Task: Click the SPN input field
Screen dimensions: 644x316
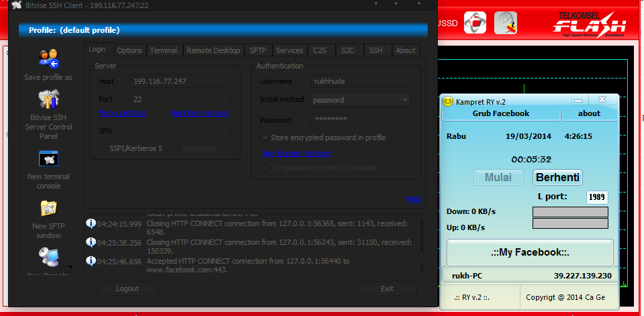Action: coord(180,131)
